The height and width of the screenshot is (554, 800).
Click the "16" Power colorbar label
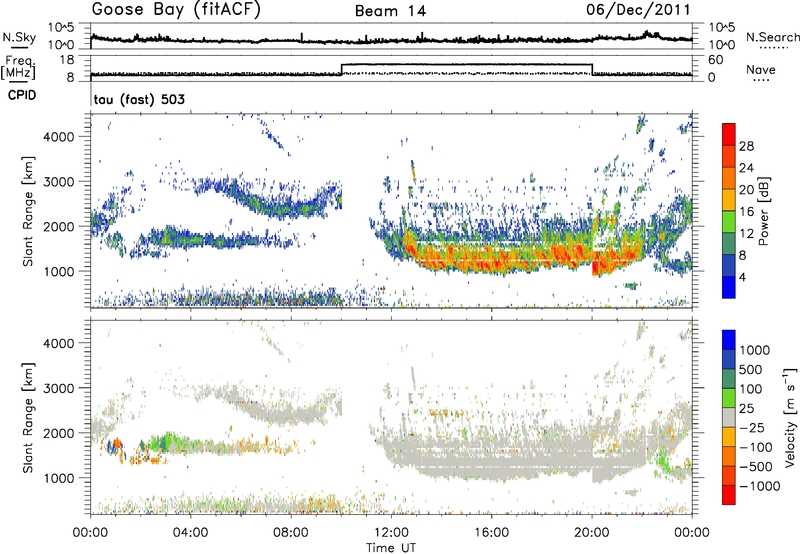pos(746,212)
